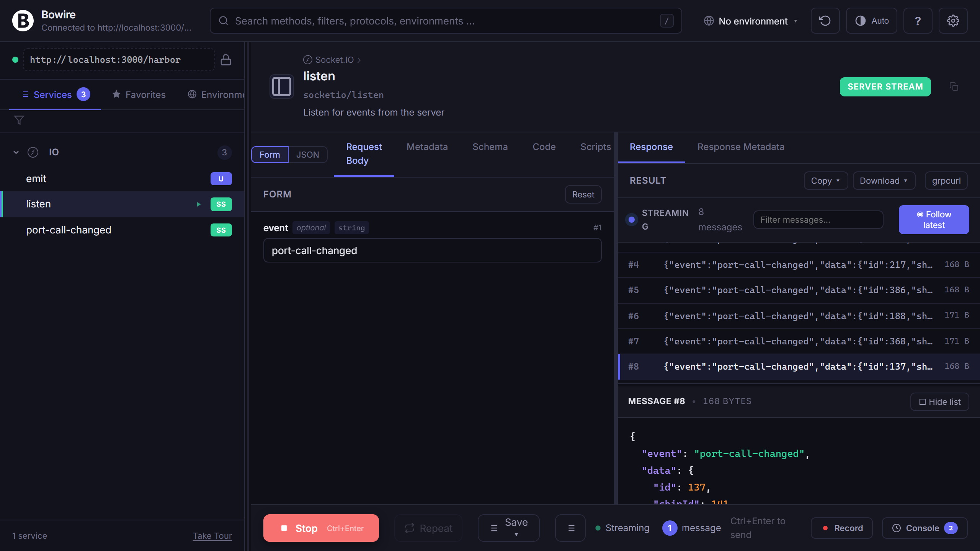
Task: Click the event input with port-call-changed
Action: tap(432, 250)
